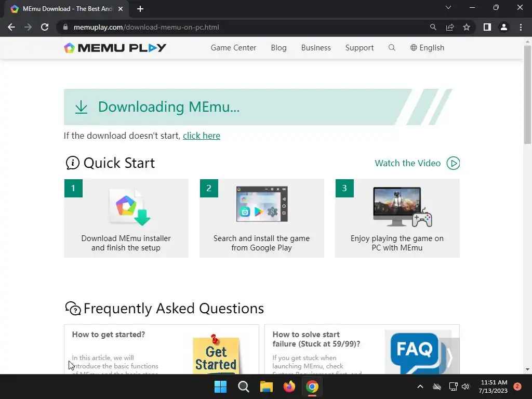Show hidden system tray icons
Screen dimensions: 532x399
420,387
